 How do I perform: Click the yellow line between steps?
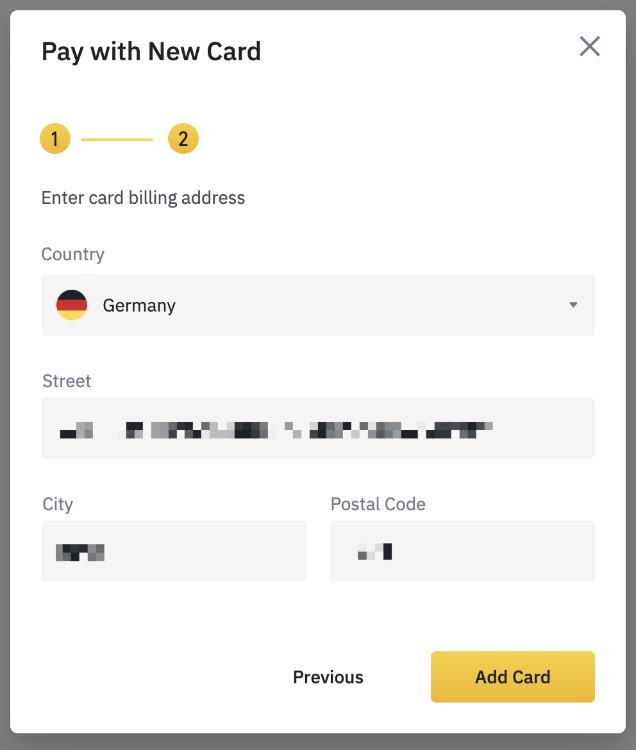point(117,139)
